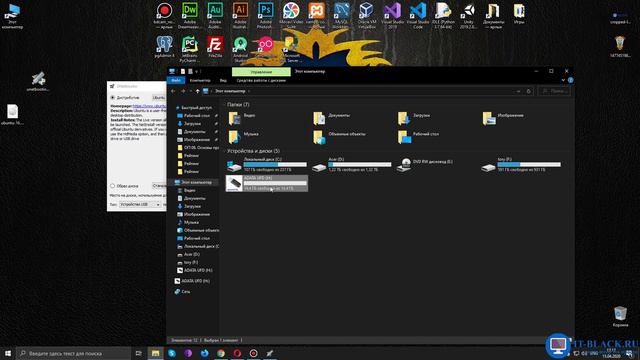Open the Компьютер ribbon tab
This screenshot has height=360, width=640.
click(x=200, y=80)
